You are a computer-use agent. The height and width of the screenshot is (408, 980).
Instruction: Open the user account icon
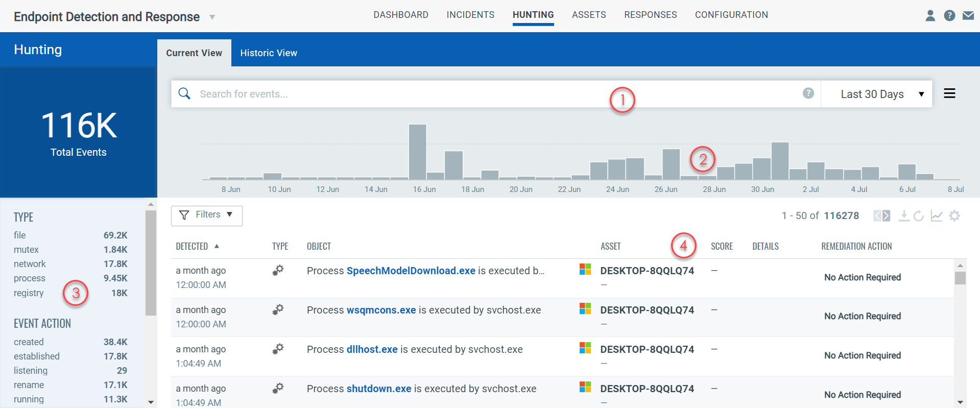(930, 16)
